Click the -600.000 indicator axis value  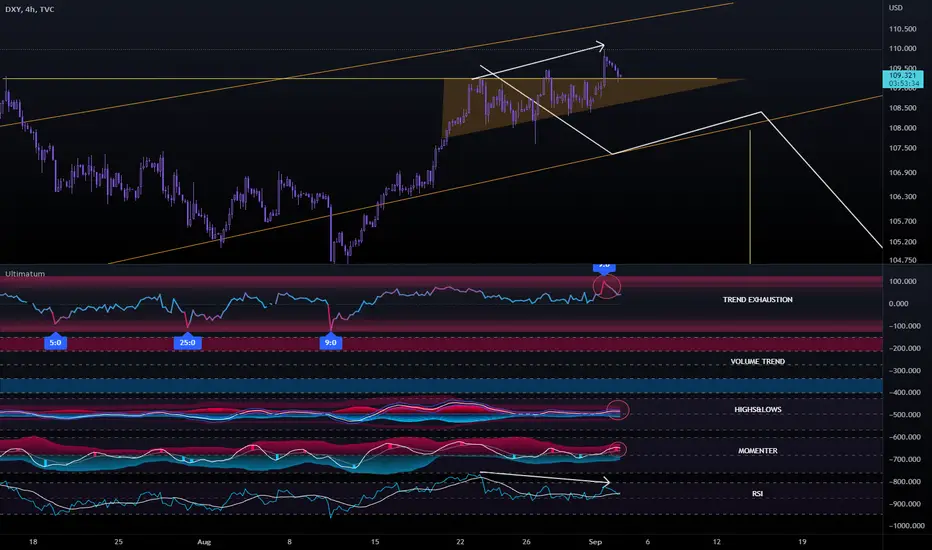(x=905, y=437)
